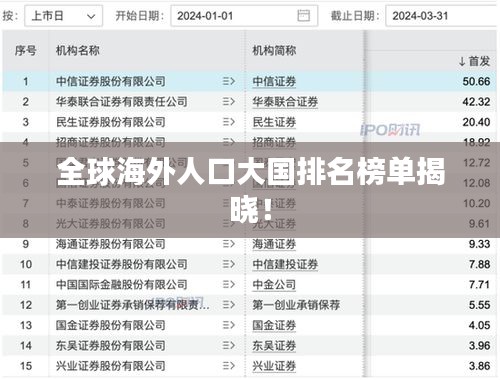Open the 华泰联合证券 link
500x380 pixels.
(285, 102)
